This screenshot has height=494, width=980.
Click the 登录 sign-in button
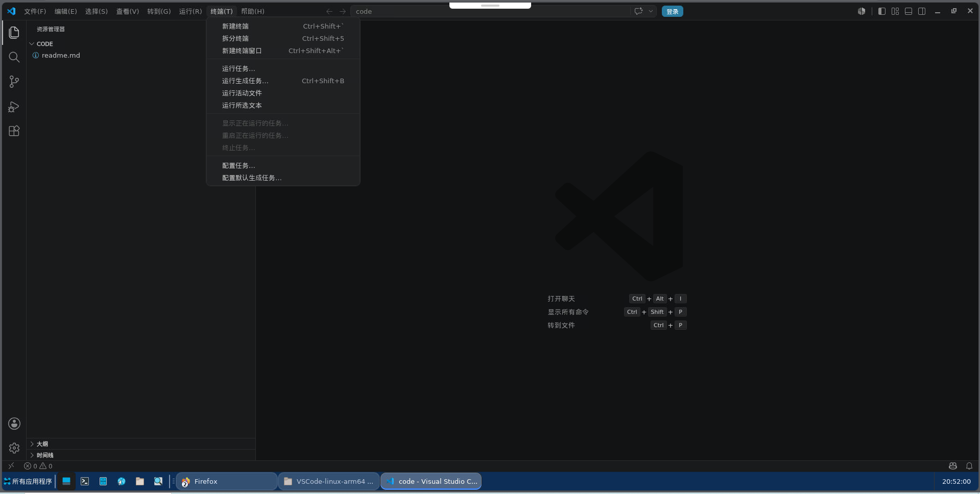pos(673,11)
